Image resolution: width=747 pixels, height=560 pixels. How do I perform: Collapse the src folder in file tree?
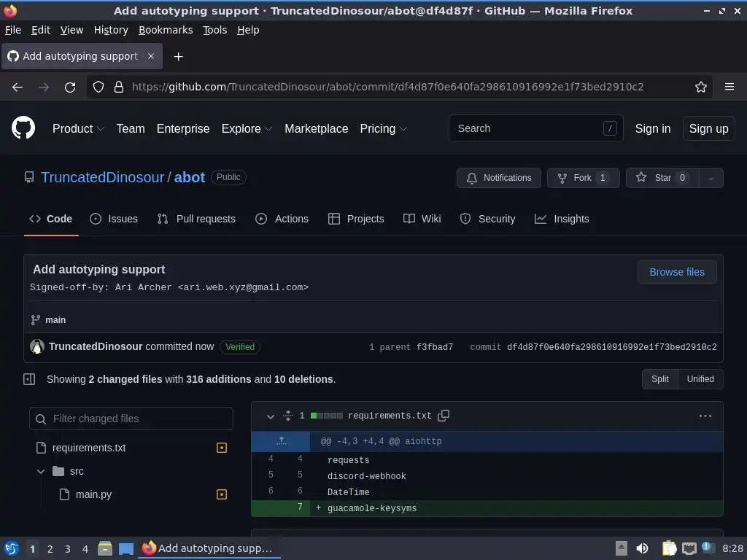coord(41,471)
